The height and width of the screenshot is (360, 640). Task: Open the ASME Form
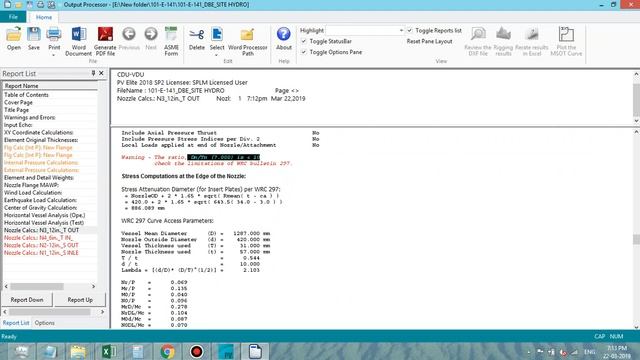(171, 41)
